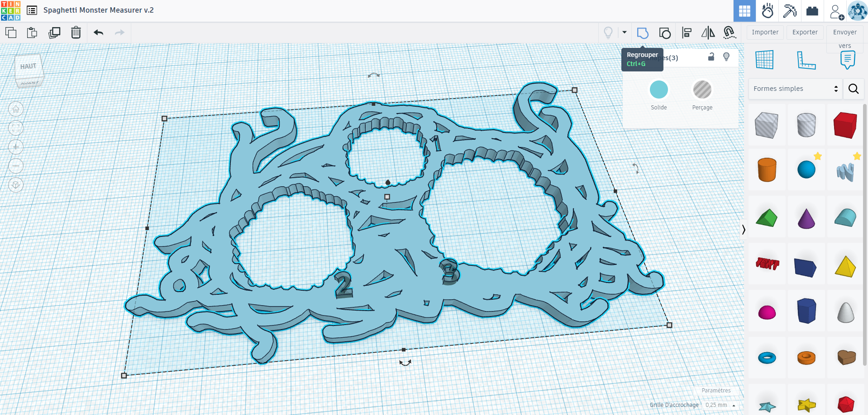
Task: Click the Cruise snapping magnet icon
Action: (x=730, y=33)
